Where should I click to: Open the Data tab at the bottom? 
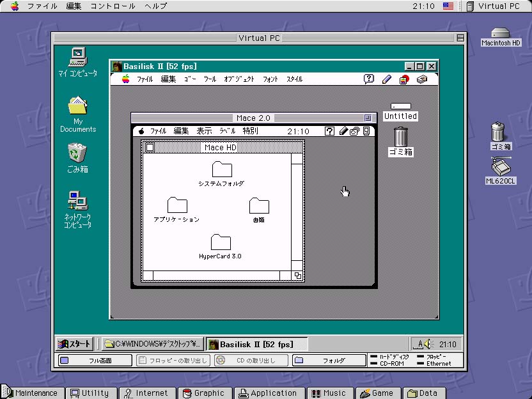click(x=424, y=393)
